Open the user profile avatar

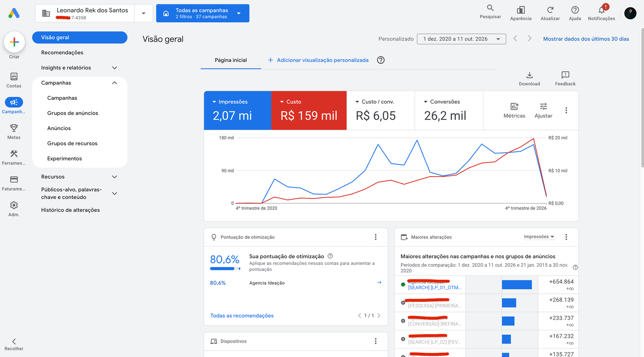pyautogui.click(x=630, y=13)
